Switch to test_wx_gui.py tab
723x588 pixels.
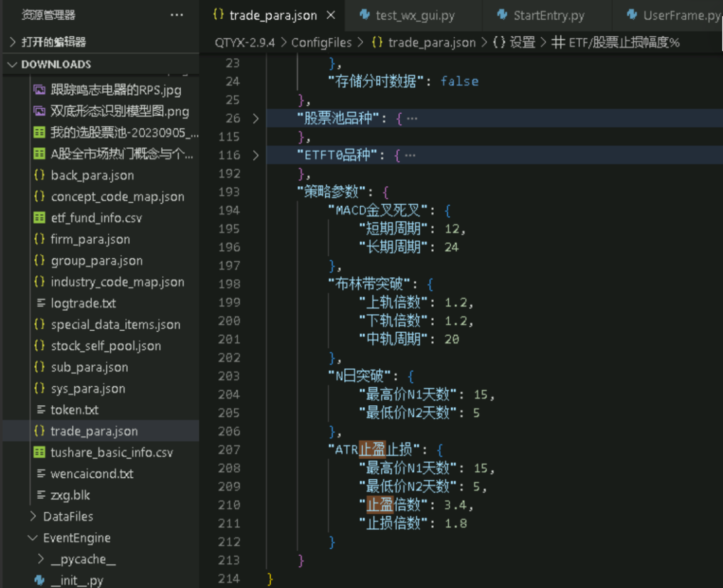[x=415, y=15]
